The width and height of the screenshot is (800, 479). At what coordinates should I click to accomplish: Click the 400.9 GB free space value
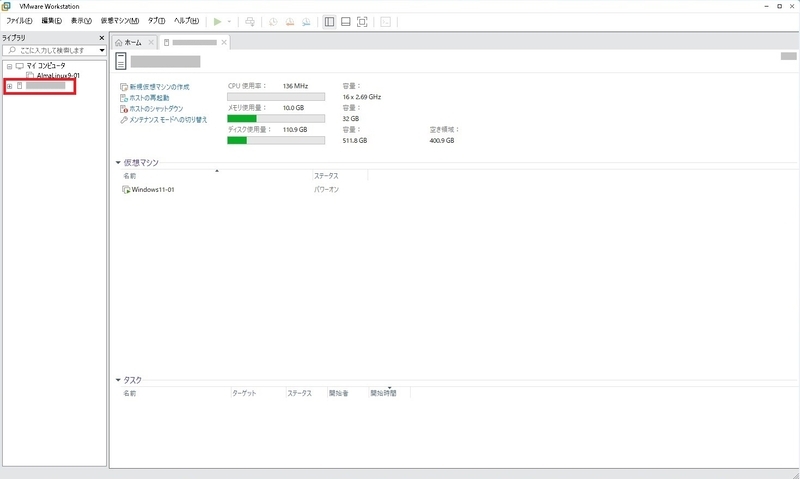[x=442, y=140]
